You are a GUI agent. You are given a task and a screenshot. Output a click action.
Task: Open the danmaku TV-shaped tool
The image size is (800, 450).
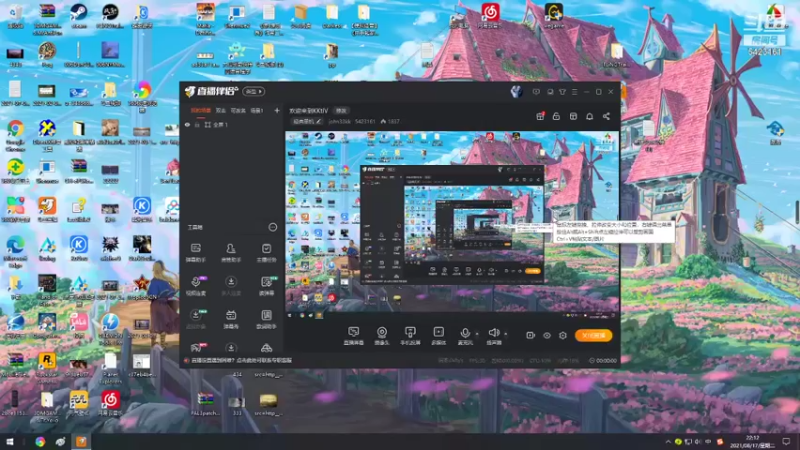[x=231, y=319]
